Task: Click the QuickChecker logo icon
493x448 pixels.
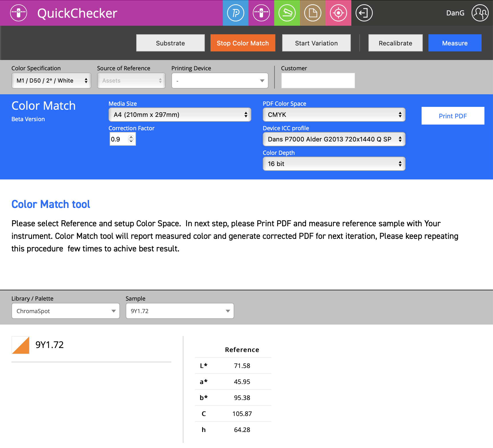Action: click(x=19, y=13)
